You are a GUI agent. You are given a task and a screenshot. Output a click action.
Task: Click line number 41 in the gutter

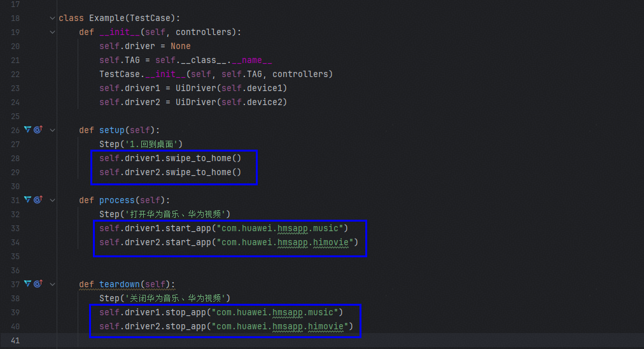pos(15,340)
